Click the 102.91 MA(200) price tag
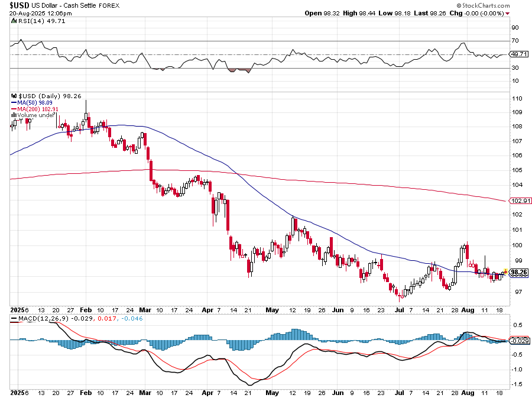The height and width of the screenshot is (398, 532). click(519, 201)
